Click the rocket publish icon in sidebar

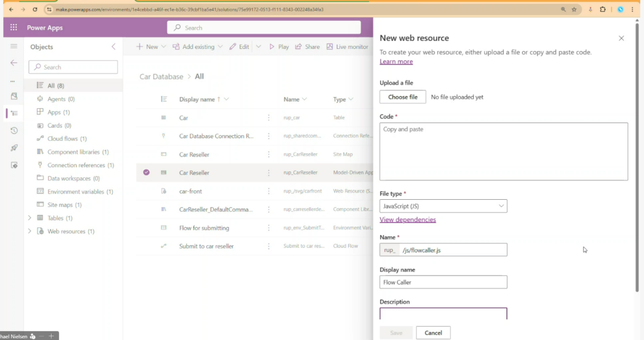tap(14, 148)
